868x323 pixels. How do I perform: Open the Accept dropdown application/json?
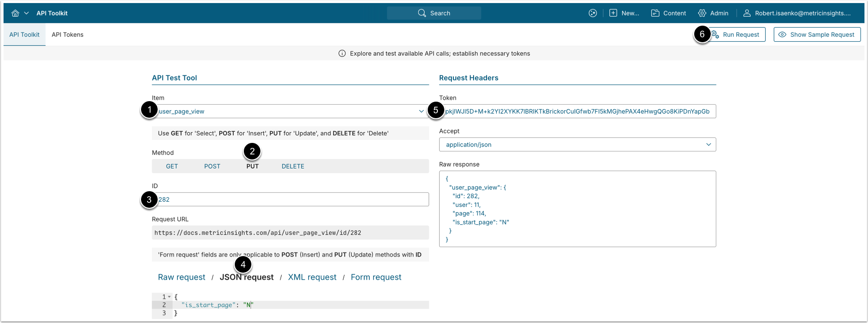pyautogui.click(x=577, y=144)
